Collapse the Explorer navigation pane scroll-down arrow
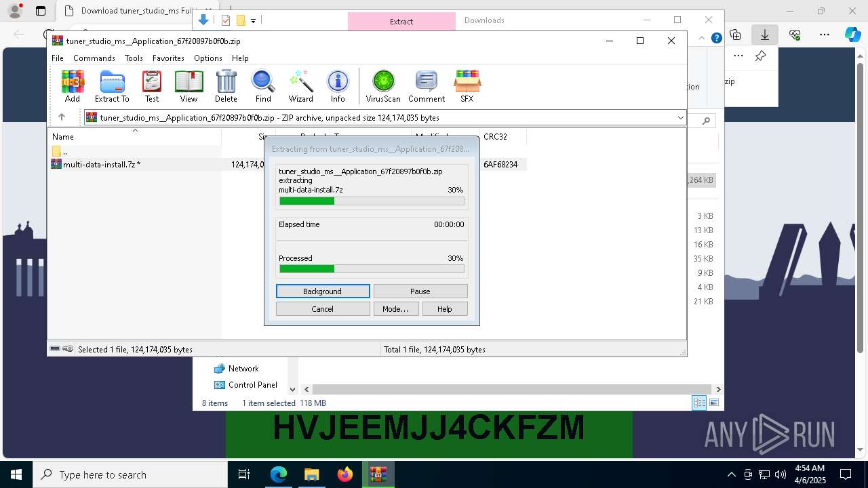868x488 pixels. [293, 389]
